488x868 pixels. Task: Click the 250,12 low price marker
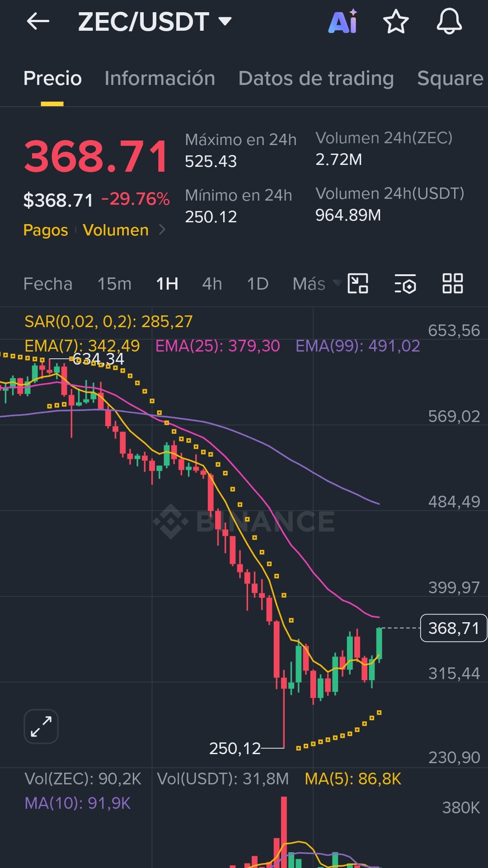(235, 748)
